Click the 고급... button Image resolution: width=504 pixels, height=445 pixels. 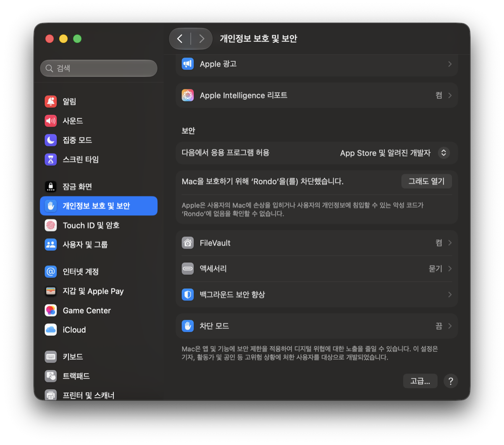420,381
